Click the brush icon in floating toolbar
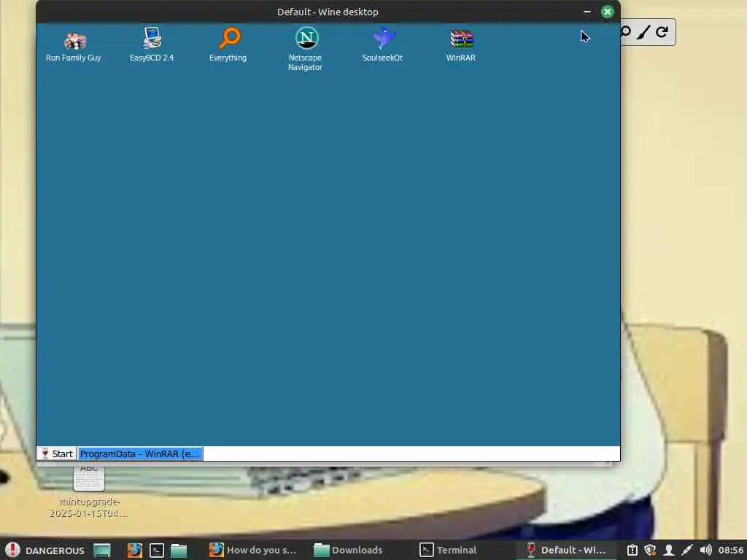The width and height of the screenshot is (747, 560). pos(643,32)
